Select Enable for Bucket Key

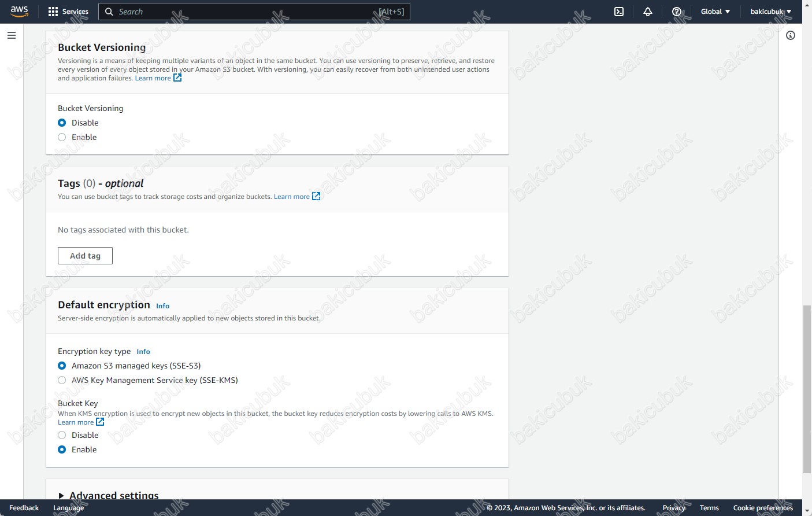[62, 449]
